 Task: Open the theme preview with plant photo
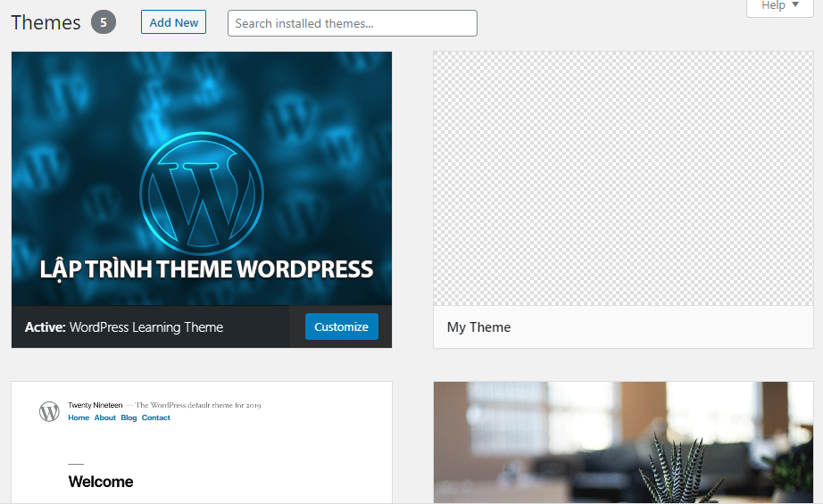(x=623, y=442)
